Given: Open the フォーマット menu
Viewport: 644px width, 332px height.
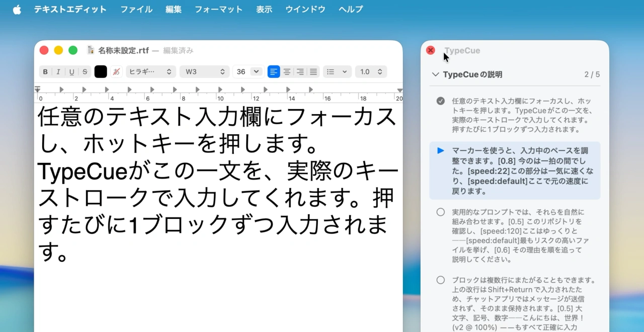Looking at the screenshot, I should coord(218,9).
